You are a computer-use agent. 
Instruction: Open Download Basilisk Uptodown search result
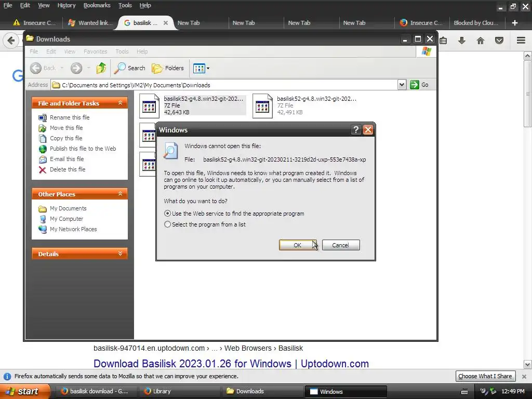[231, 363]
